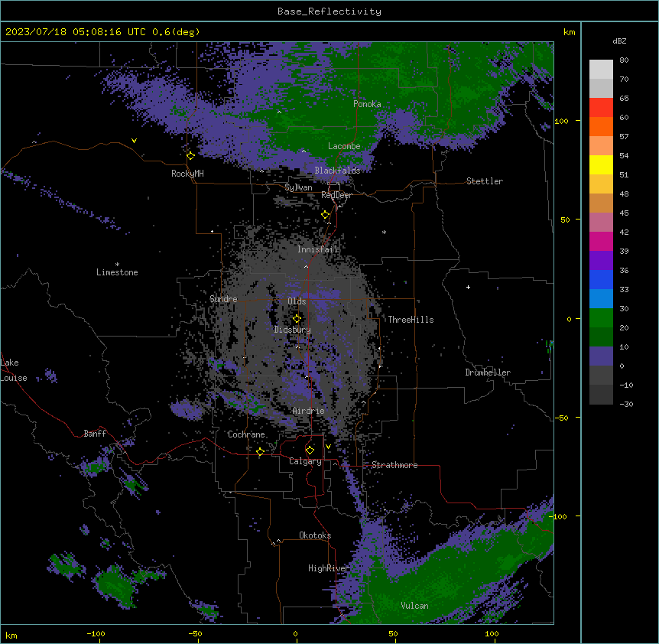Click the Olds map label
This screenshot has width=659, height=644.
pos(297,301)
